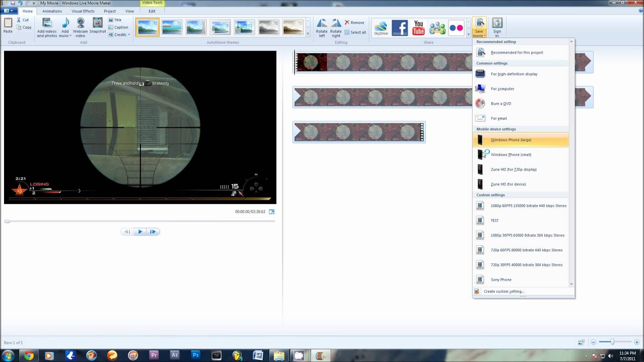The width and height of the screenshot is (644, 362).
Task: Click the Windows Live Groups share icon
Action: click(437, 28)
